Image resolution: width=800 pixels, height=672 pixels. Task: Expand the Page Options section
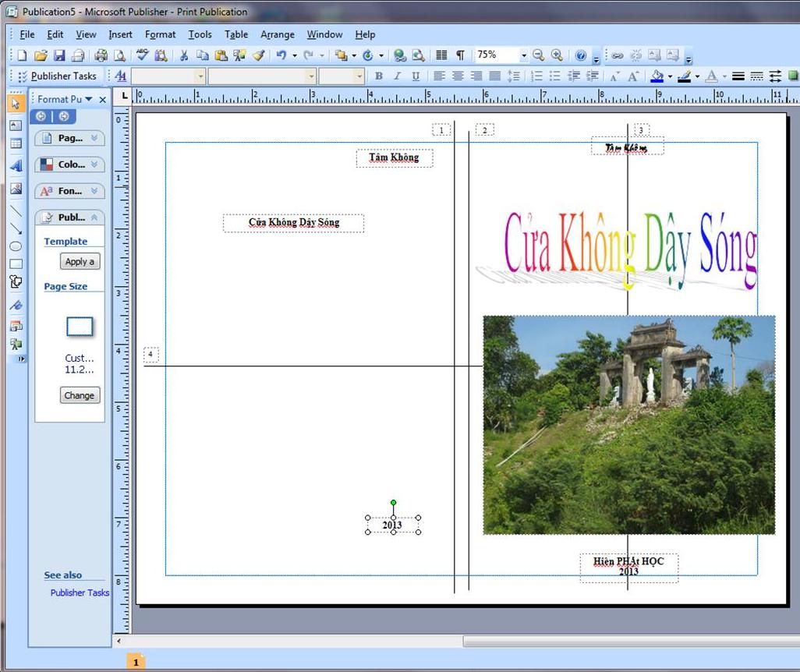tap(70, 138)
